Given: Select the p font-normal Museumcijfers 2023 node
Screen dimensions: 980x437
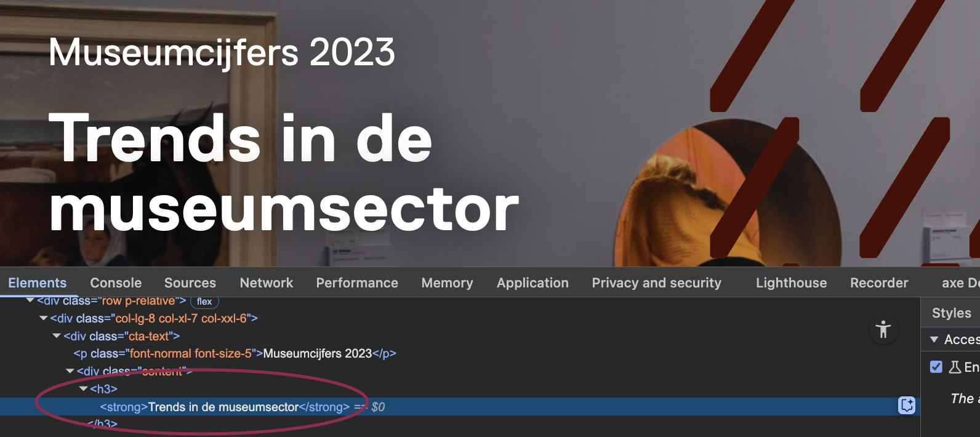Looking at the screenshot, I should [235, 353].
